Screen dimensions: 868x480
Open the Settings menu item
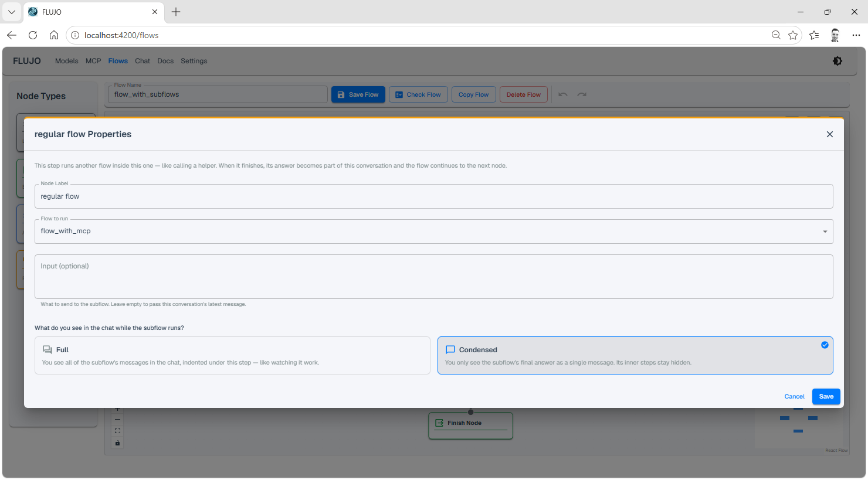(194, 61)
